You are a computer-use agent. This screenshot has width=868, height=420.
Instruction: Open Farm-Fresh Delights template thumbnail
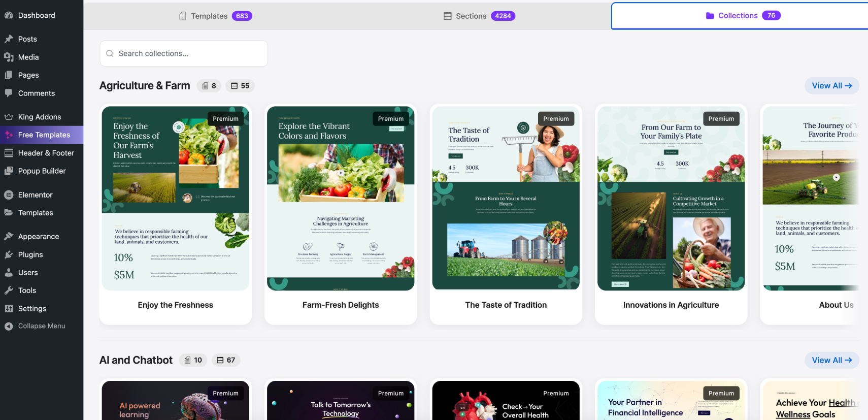[341, 198]
